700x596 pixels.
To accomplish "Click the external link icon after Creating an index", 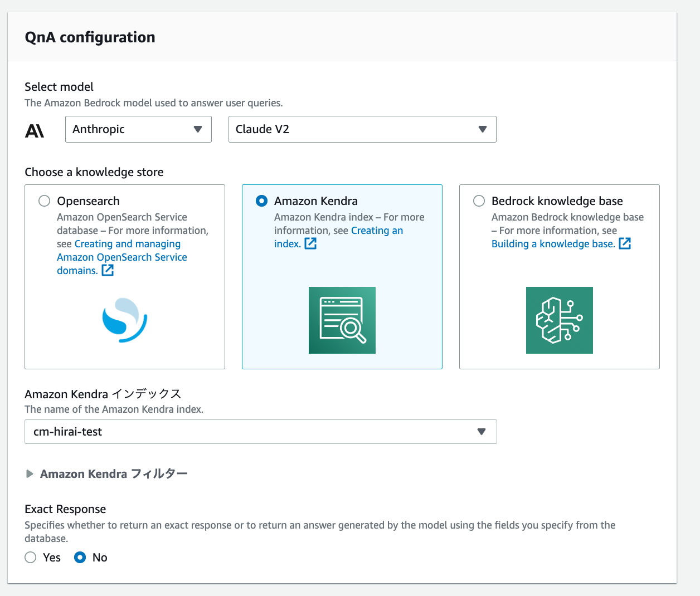I will pos(310,243).
